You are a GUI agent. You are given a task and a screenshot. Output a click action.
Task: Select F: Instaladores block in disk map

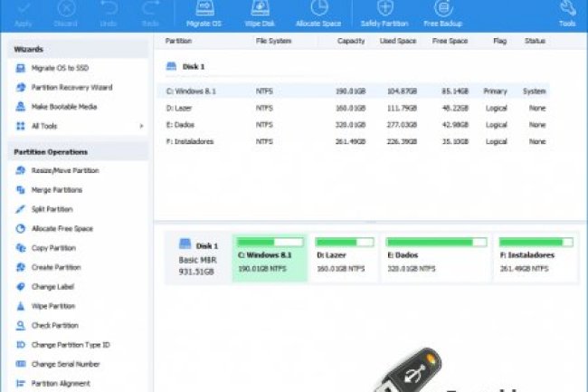tap(538, 256)
